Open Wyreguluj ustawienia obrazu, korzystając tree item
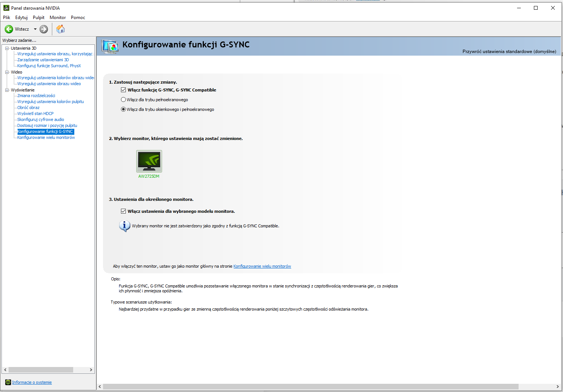This screenshot has width=563, height=392. 55,54
